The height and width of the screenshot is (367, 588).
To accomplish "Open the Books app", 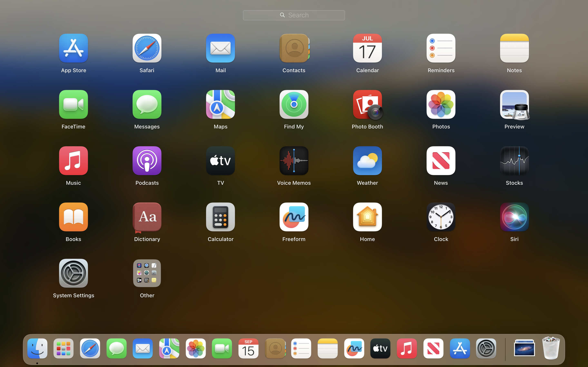I will [x=73, y=217].
